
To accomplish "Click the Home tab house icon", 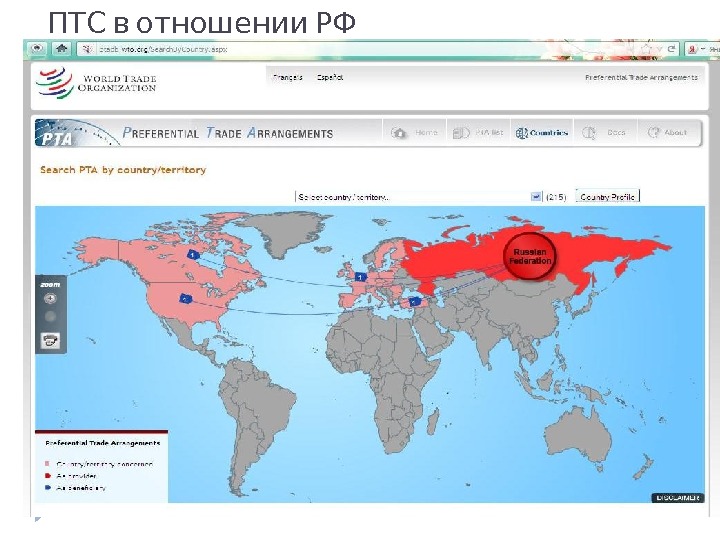I will (x=399, y=133).
